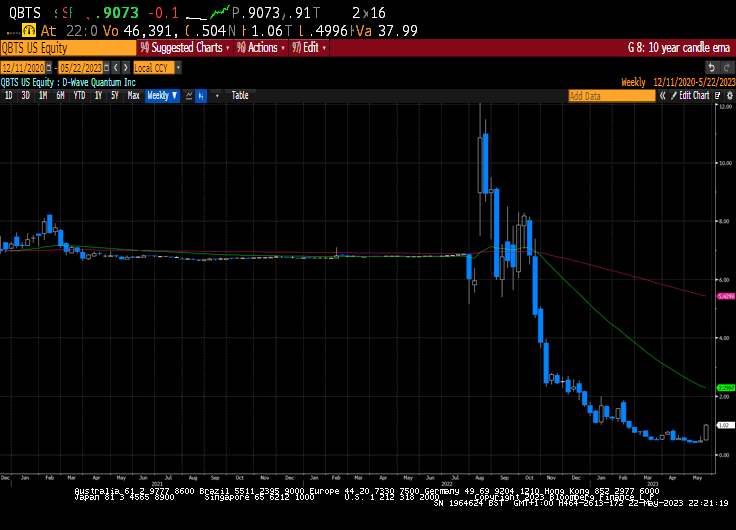The height and width of the screenshot is (530, 736).
Task: Click the QBTS US Equity security field
Action: [68, 48]
